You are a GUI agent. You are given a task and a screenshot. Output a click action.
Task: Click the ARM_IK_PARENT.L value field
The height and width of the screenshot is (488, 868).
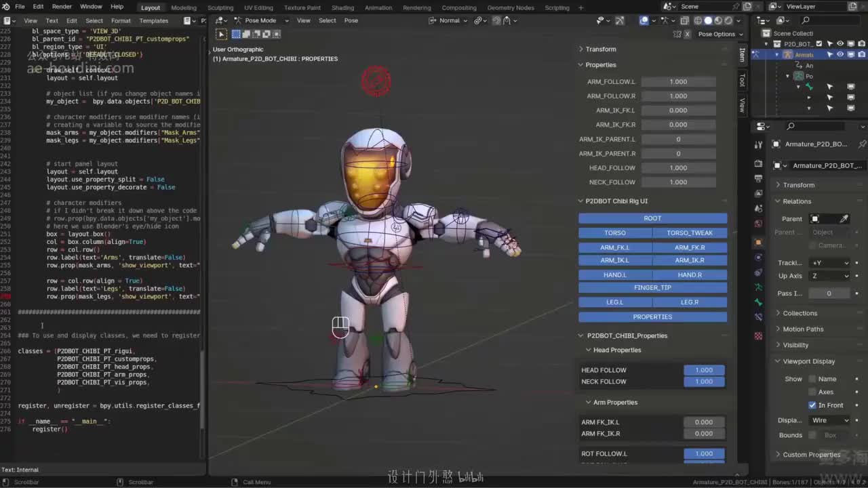click(678, 139)
